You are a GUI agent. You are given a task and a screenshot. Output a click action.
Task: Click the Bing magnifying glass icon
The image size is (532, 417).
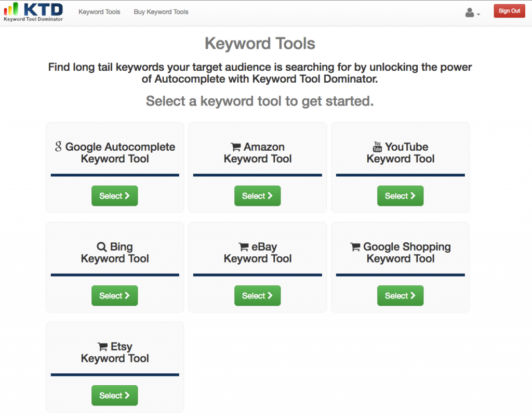(102, 247)
